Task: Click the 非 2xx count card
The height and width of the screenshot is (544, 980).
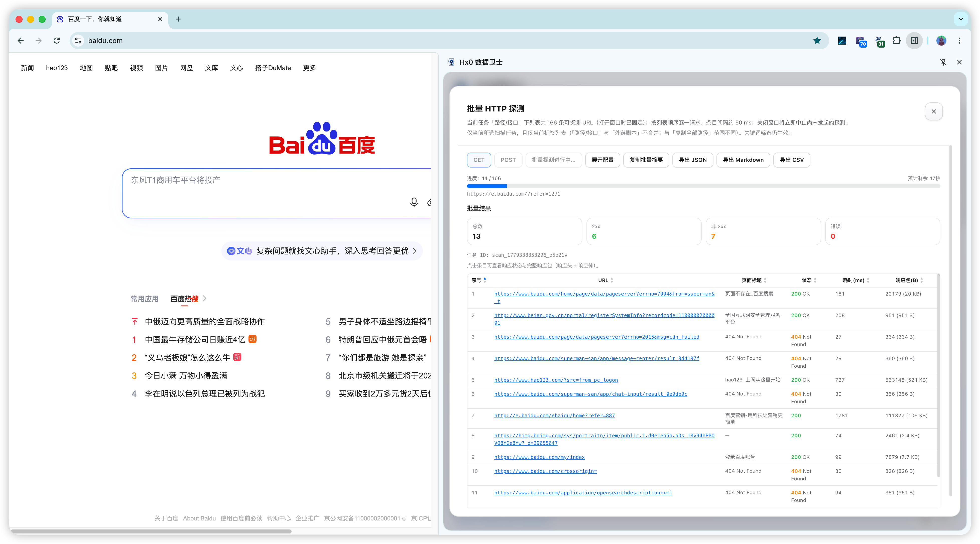Action: (763, 231)
